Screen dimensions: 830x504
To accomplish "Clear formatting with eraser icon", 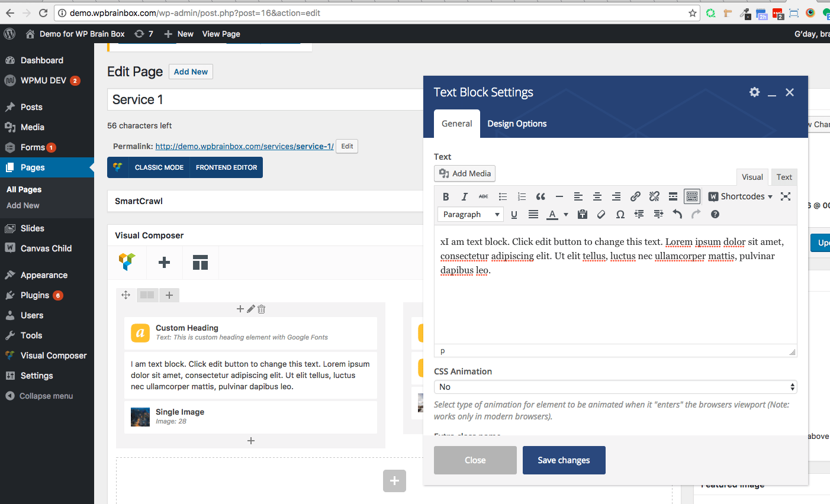I will [x=601, y=214].
